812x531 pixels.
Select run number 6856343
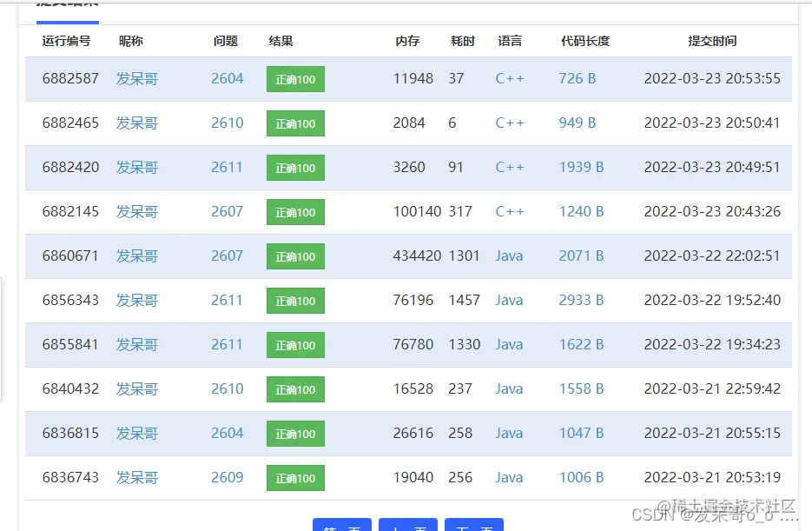(x=70, y=301)
